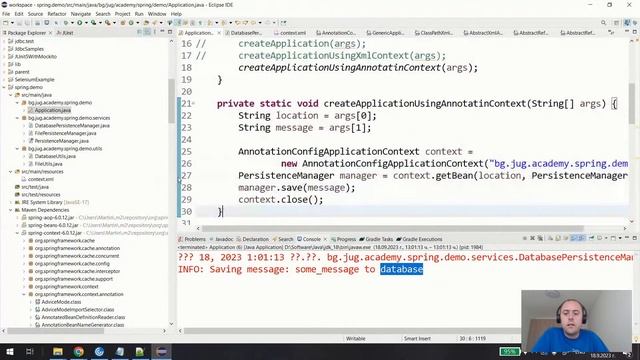Open the Project menu
640x360 pixels.
122,14
